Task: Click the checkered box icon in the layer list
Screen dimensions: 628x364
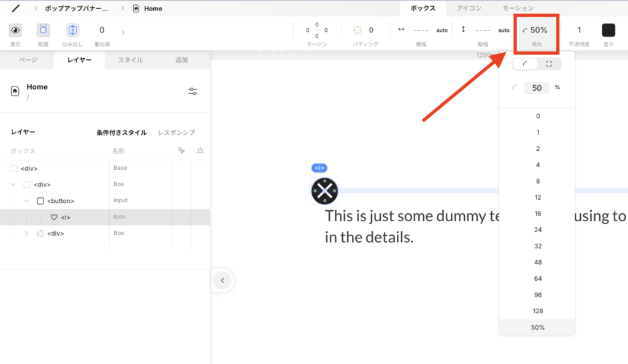Action: click(40, 233)
